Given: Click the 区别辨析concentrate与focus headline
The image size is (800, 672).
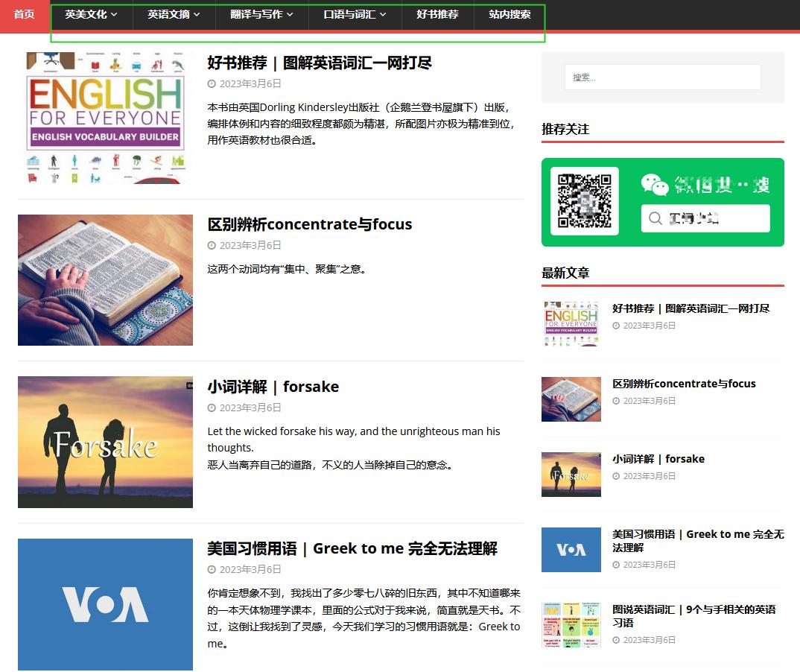Looking at the screenshot, I should [x=309, y=224].
